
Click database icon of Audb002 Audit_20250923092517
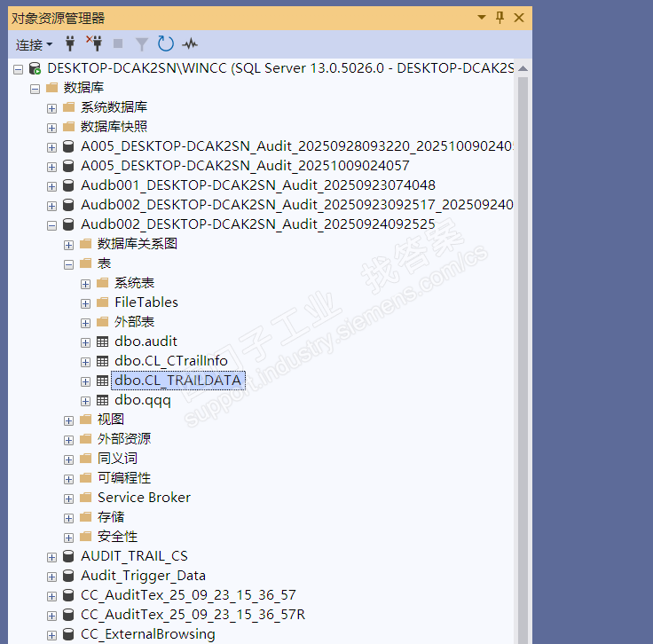[x=68, y=204]
